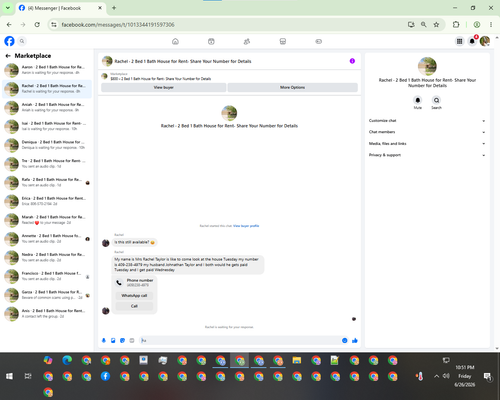
Task: Open Task View on the taskbar
Action: click(28, 376)
